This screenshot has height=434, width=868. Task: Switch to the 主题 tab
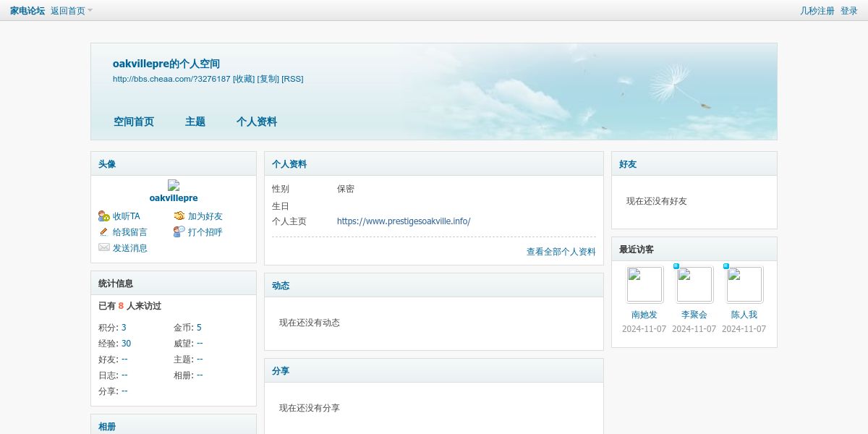click(195, 122)
